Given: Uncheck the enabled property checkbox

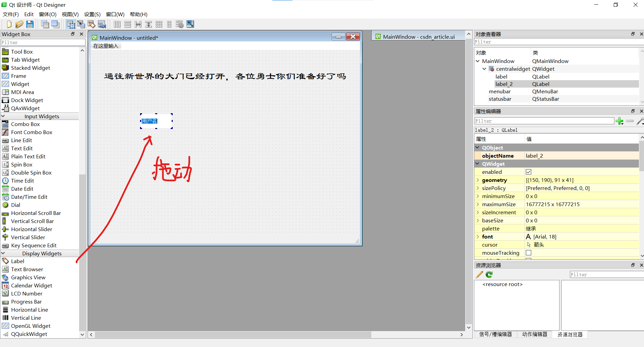Looking at the screenshot, I should pyautogui.click(x=529, y=172).
